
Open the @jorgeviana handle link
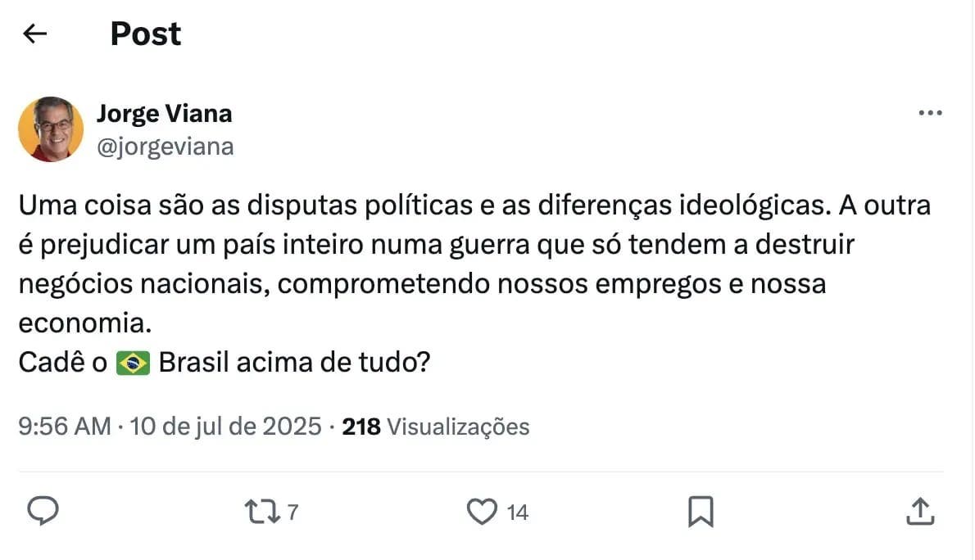coord(165,147)
